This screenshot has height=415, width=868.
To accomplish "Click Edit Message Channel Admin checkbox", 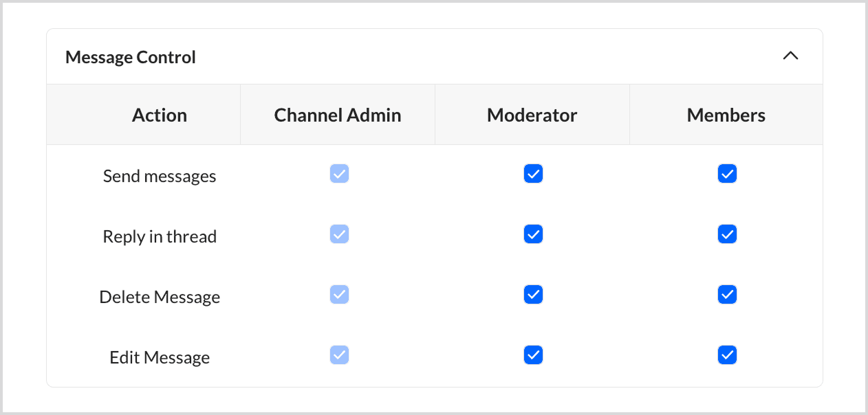I will point(339,355).
